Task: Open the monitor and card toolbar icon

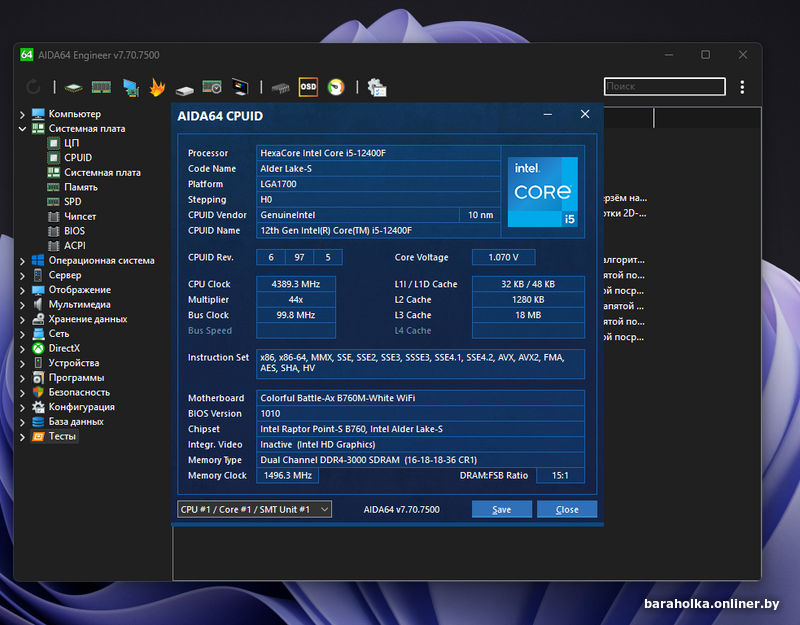Action: pos(131,88)
